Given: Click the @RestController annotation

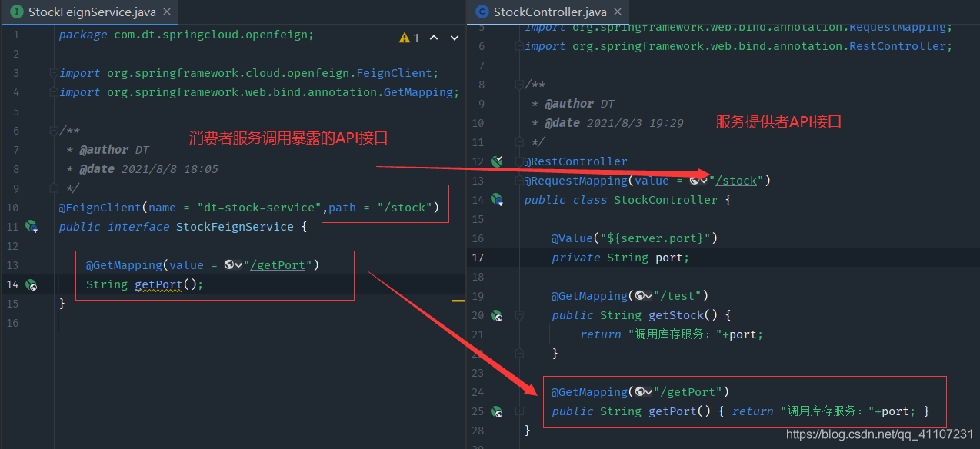Looking at the screenshot, I should click(x=576, y=161).
